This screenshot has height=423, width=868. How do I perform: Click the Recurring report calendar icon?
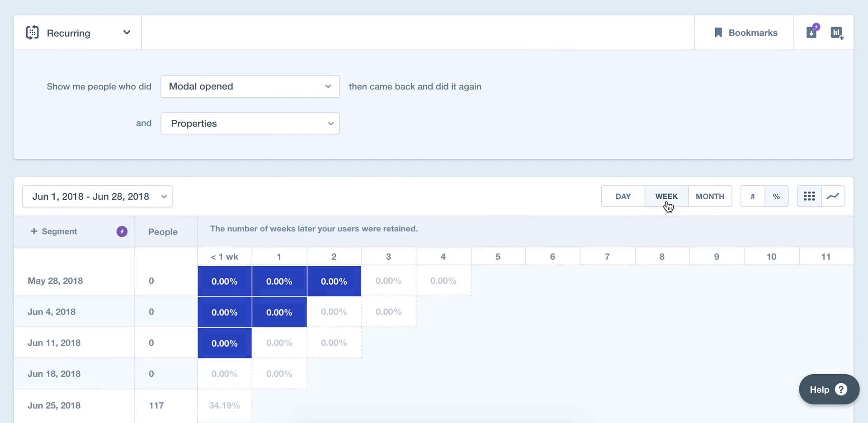[33, 33]
